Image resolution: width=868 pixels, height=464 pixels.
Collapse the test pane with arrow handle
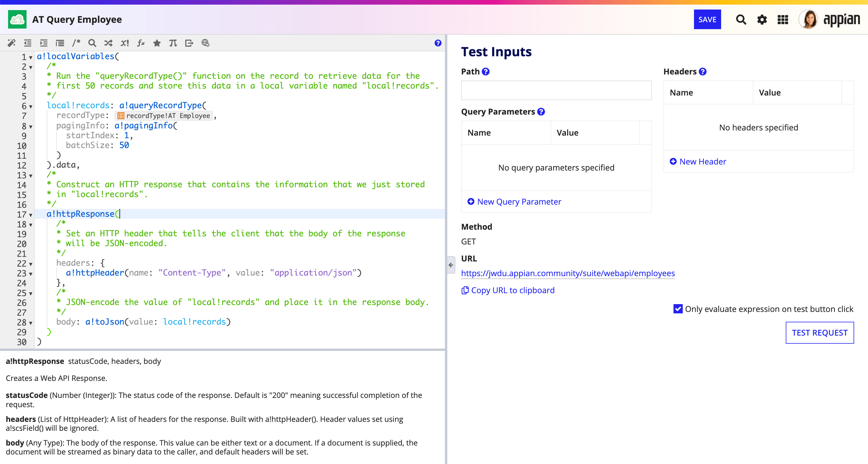click(x=451, y=265)
